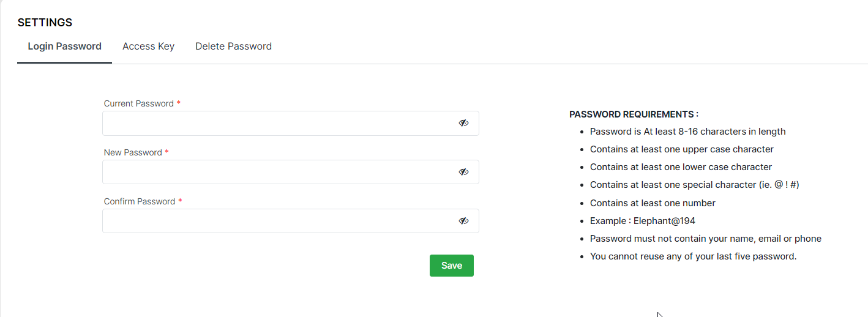Open the Delete Password tab
This screenshot has width=868, height=317.
coord(233,47)
